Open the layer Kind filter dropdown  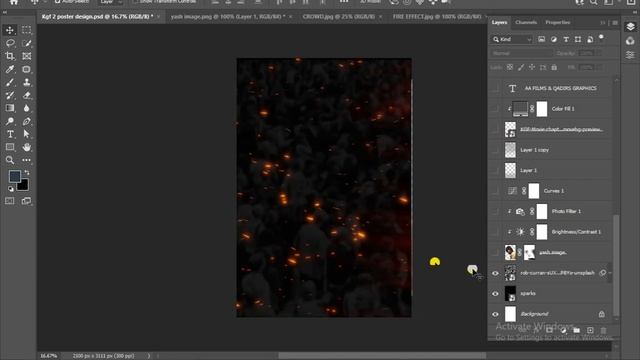click(x=512, y=39)
